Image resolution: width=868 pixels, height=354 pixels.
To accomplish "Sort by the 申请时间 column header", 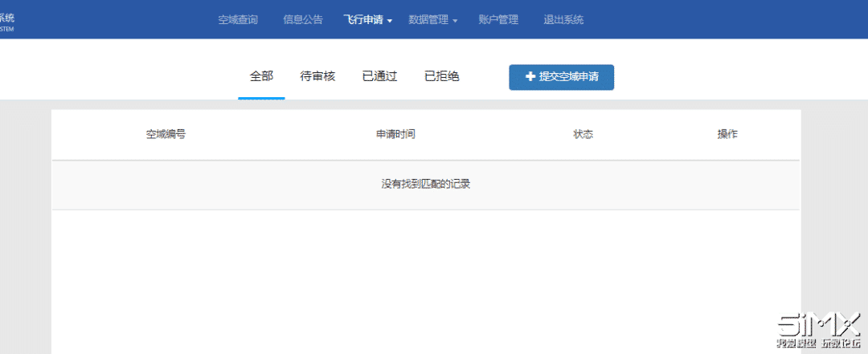I will 395,134.
